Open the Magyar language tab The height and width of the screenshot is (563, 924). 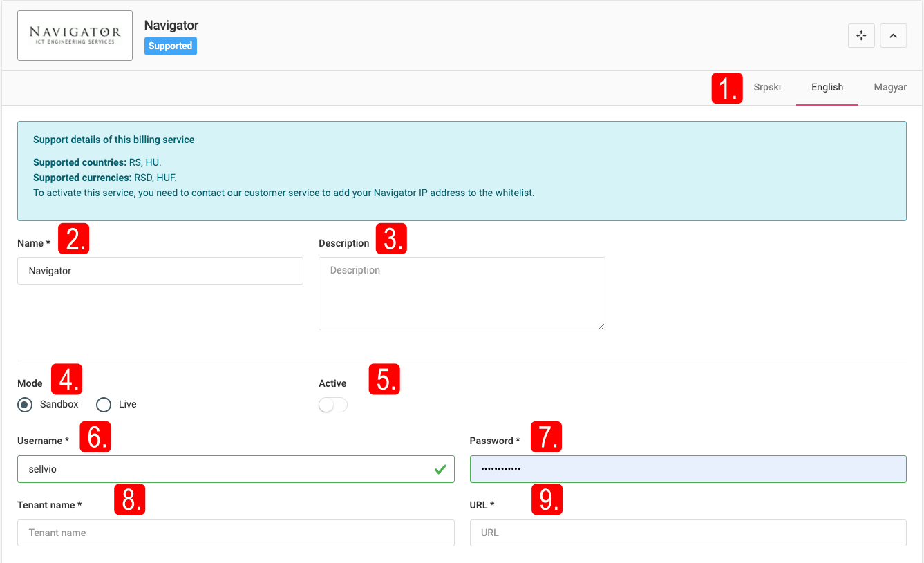889,88
